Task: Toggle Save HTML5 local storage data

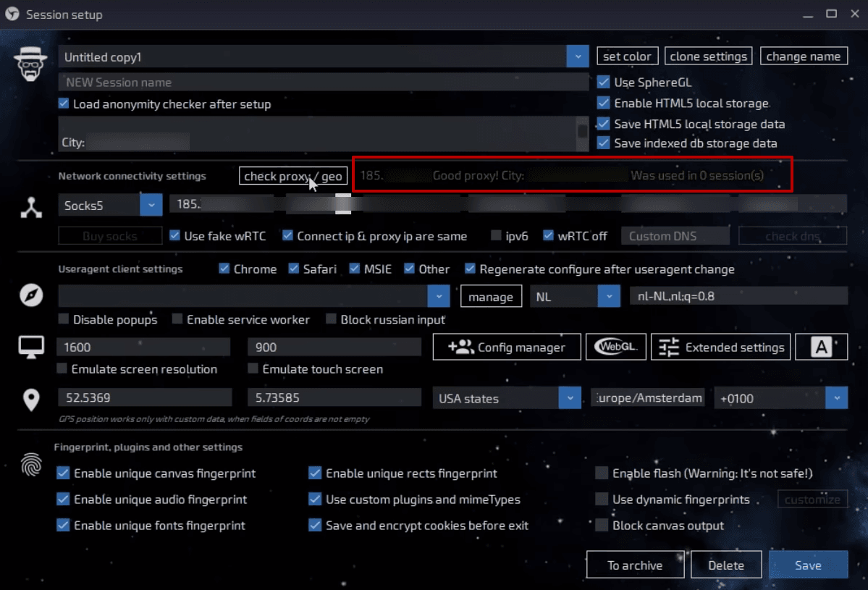Action: [x=603, y=124]
